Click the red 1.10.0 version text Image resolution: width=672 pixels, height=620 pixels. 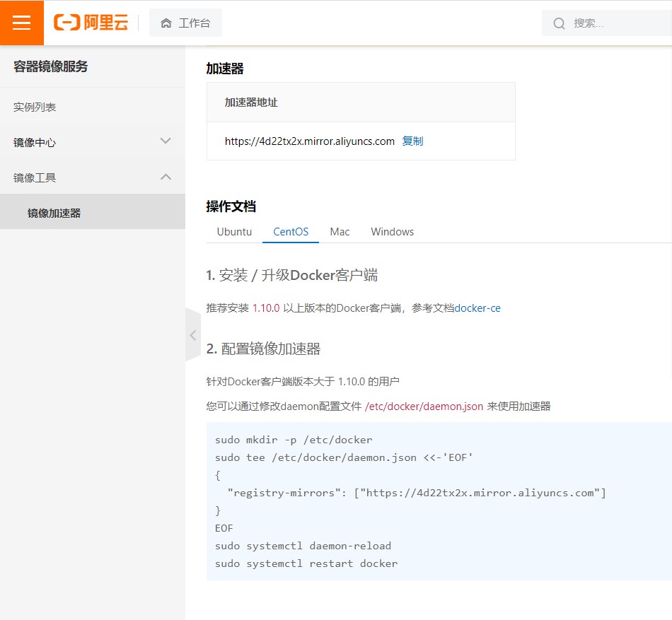coord(266,308)
